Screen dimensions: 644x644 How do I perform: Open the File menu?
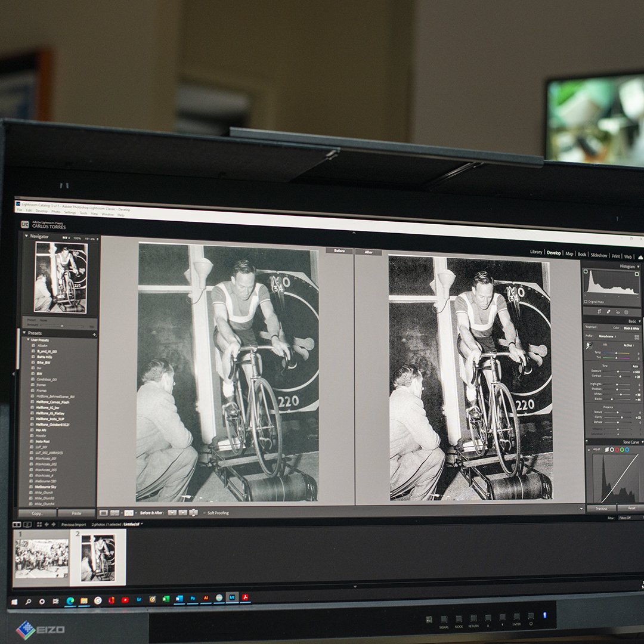pyautogui.click(x=19, y=210)
